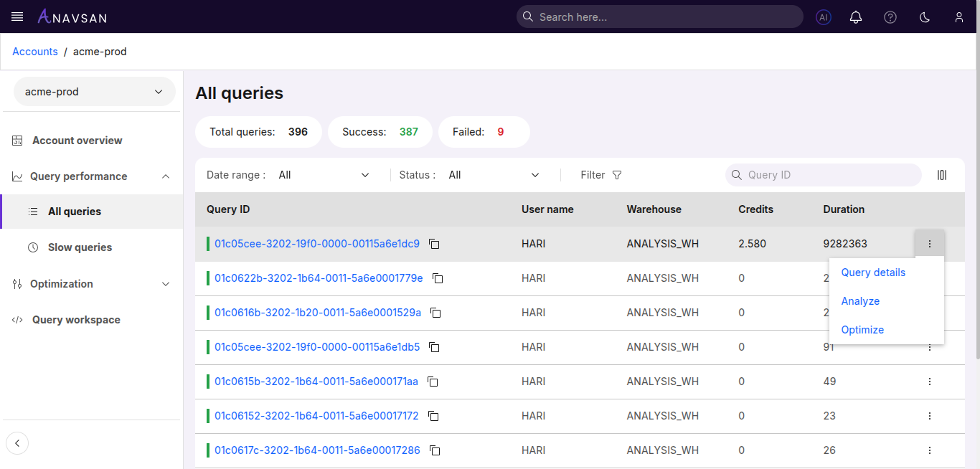Open the Accounts breadcrumb link
The width and height of the screenshot is (980, 469).
(34, 51)
